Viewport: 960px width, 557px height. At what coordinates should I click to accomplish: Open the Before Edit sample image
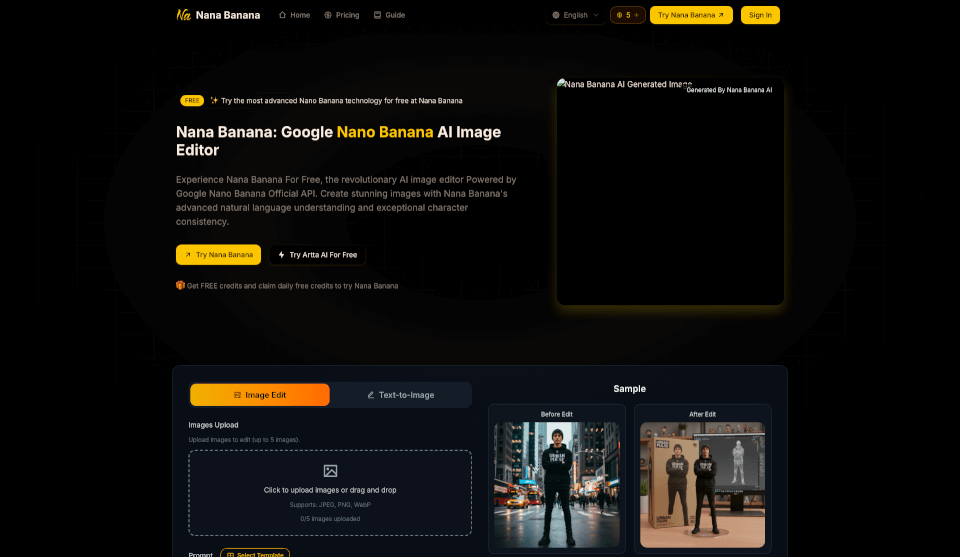pyautogui.click(x=557, y=484)
